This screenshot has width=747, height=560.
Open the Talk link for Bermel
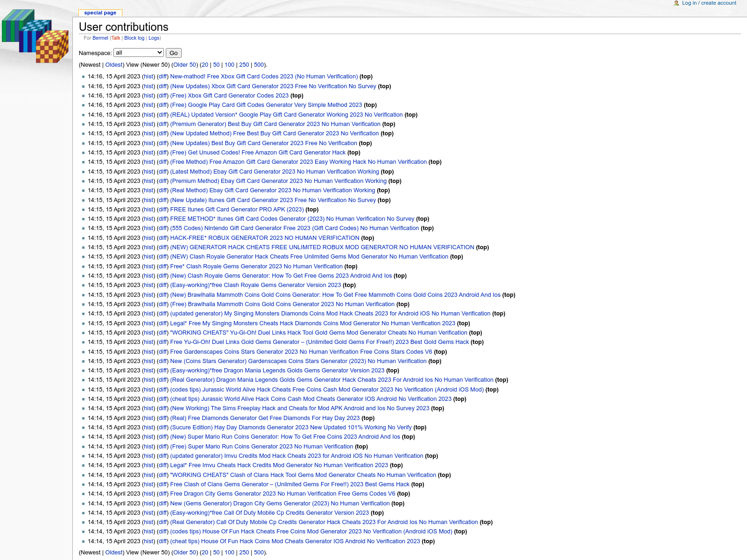point(116,38)
